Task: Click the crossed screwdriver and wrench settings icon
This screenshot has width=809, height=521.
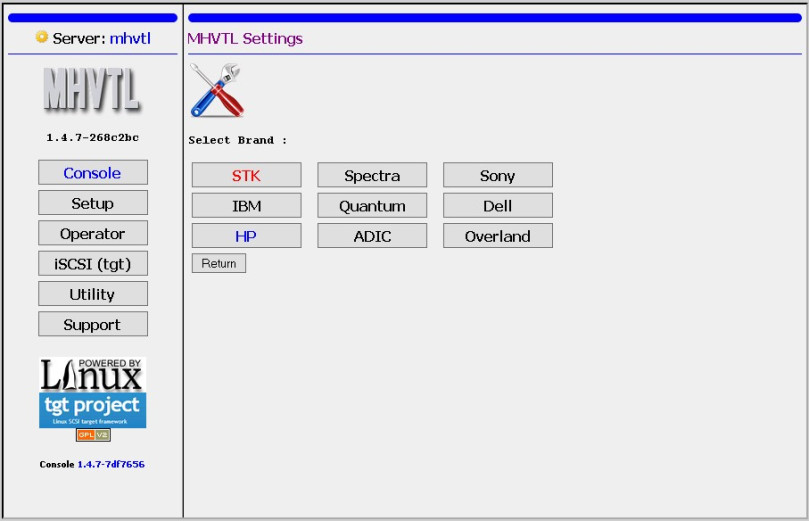Action: 216,90
